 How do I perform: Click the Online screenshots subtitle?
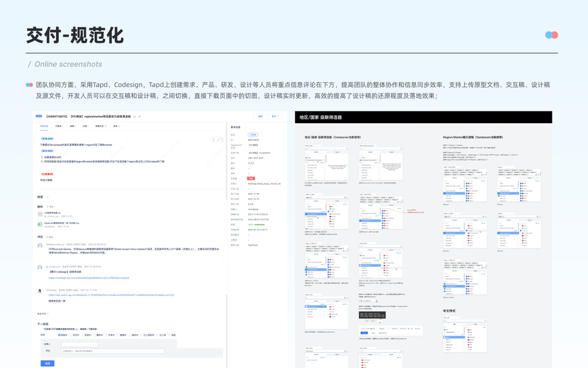click(68, 64)
